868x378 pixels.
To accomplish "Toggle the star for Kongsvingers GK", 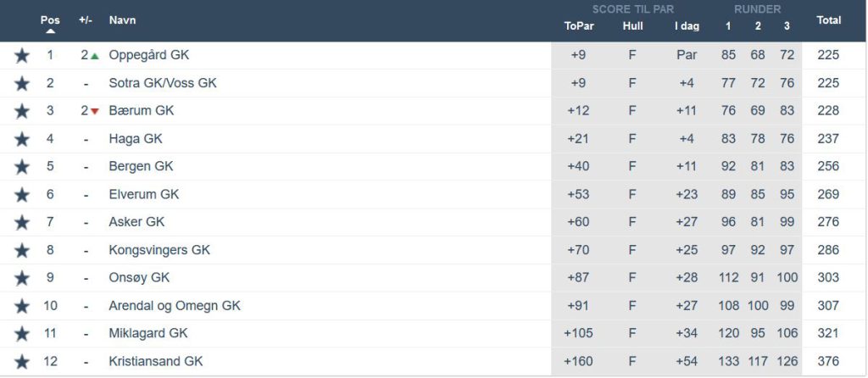I will (x=22, y=251).
